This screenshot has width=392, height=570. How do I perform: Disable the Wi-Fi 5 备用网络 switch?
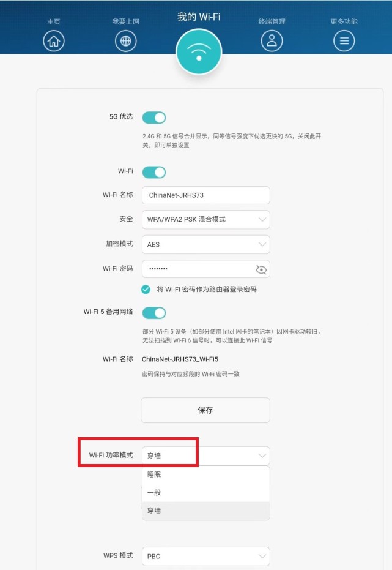click(154, 313)
